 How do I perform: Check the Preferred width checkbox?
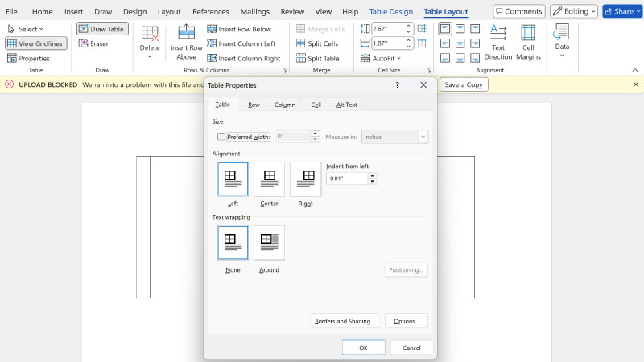point(221,137)
